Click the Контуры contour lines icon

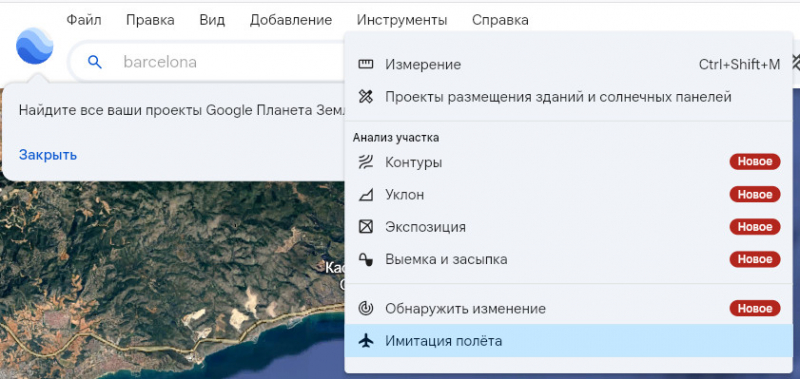click(366, 163)
